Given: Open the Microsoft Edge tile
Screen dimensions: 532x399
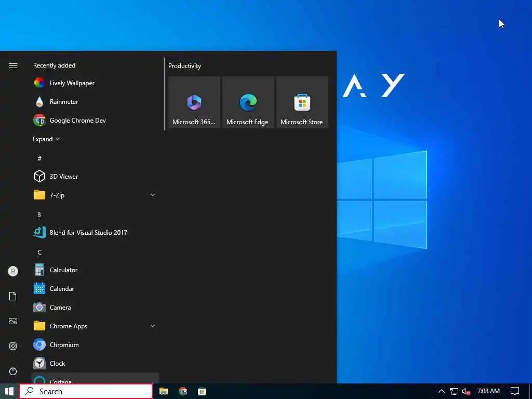Looking at the screenshot, I should (x=248, y=102).
